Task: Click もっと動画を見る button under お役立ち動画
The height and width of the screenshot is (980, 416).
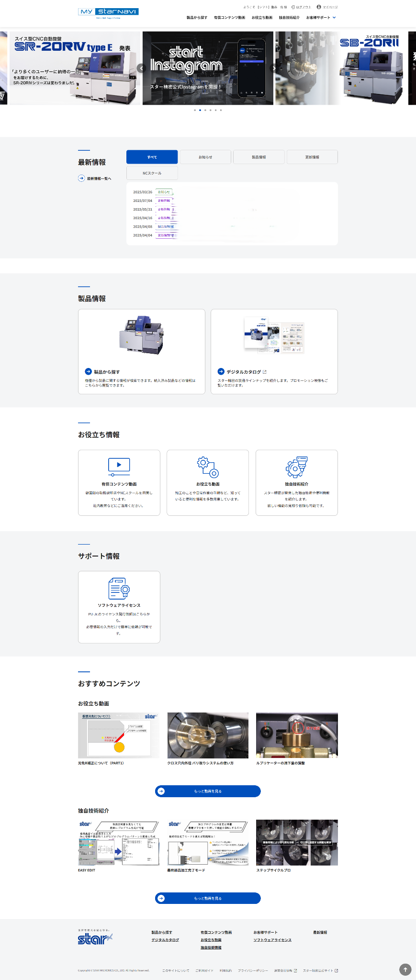Action: (208, 791)
